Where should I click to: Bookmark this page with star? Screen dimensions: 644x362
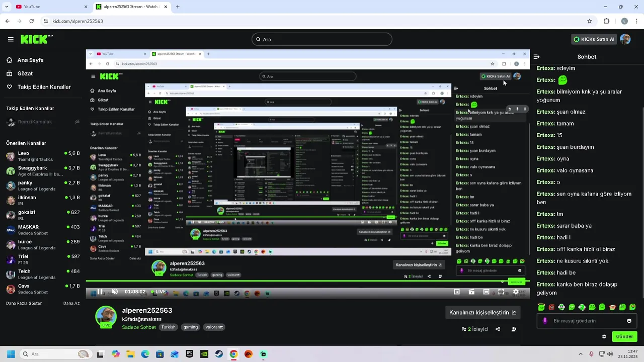click(x=590, y=21)
